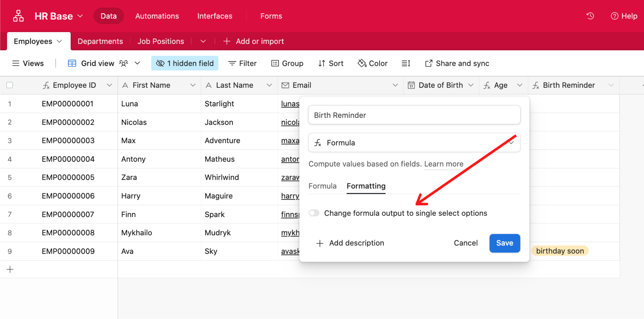Select the Luna first name cell
Screen dimensions: 644x319
159,104
